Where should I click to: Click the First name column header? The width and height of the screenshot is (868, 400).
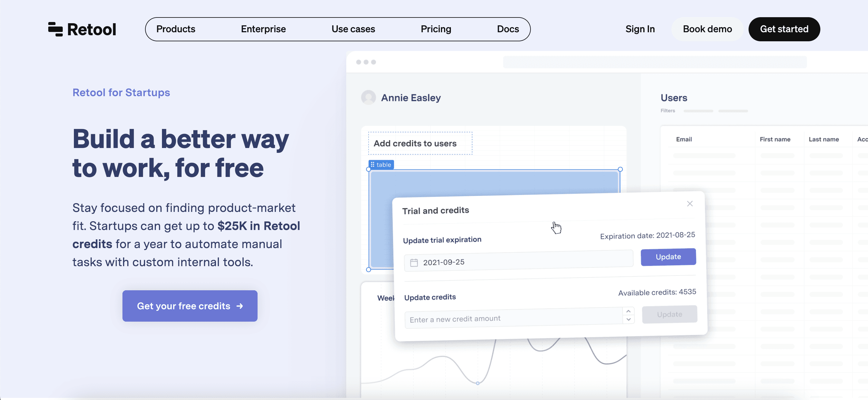pyautogui.click(x=775, y=139)
